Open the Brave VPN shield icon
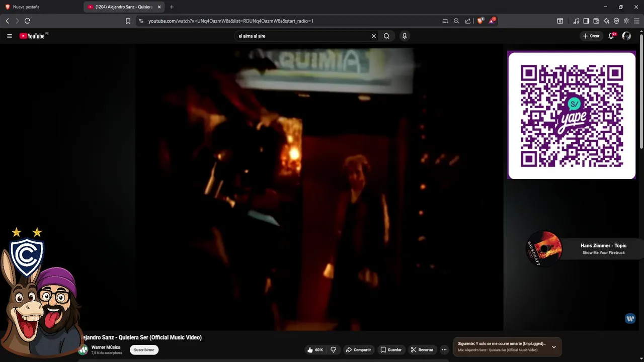The height and width of the screenshot is (362, 644). (616, 21)
